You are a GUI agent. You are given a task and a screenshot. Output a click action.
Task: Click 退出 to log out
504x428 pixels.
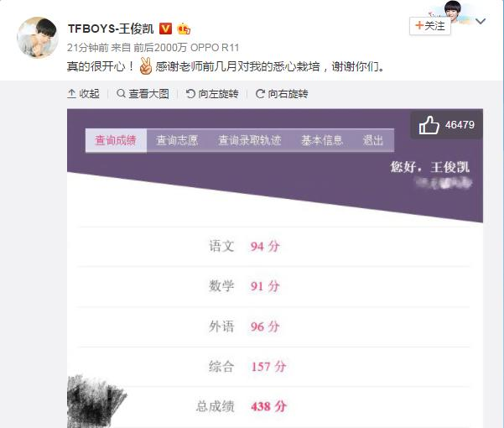click(x=373, y=140)
